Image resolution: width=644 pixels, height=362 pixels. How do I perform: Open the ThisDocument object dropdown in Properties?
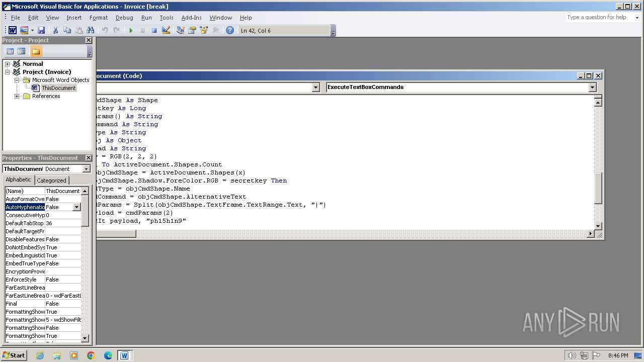point(86,169)
